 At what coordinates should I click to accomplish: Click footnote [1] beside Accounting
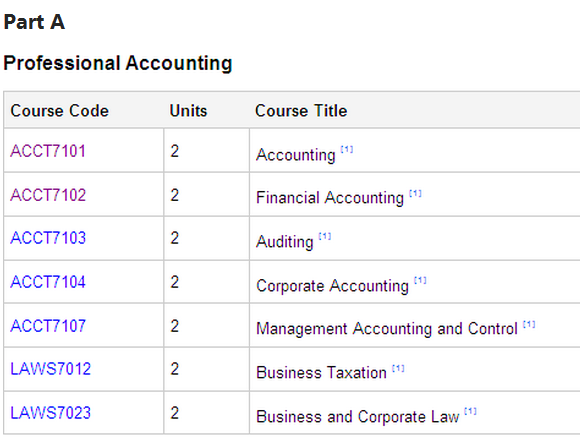point(347,149)
